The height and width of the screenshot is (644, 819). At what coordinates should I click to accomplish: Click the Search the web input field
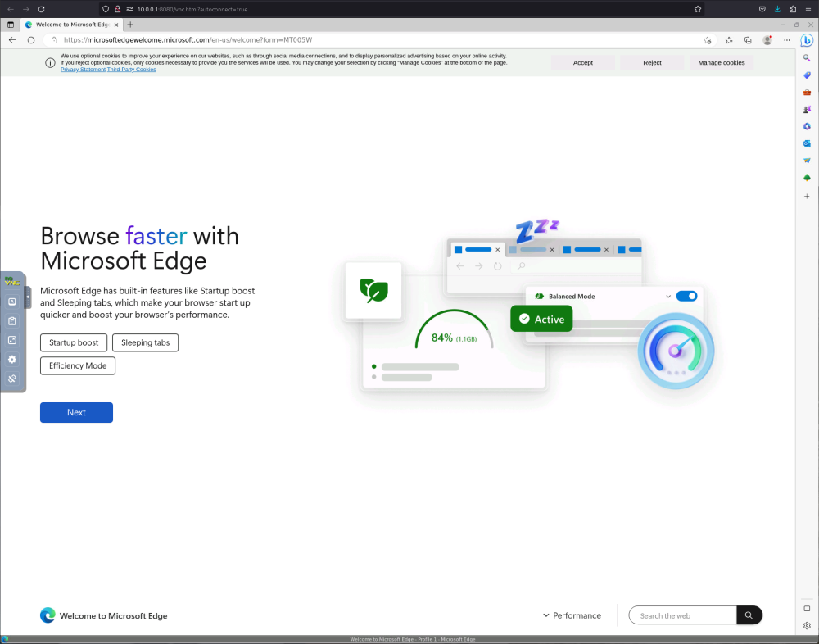point(683,616)
